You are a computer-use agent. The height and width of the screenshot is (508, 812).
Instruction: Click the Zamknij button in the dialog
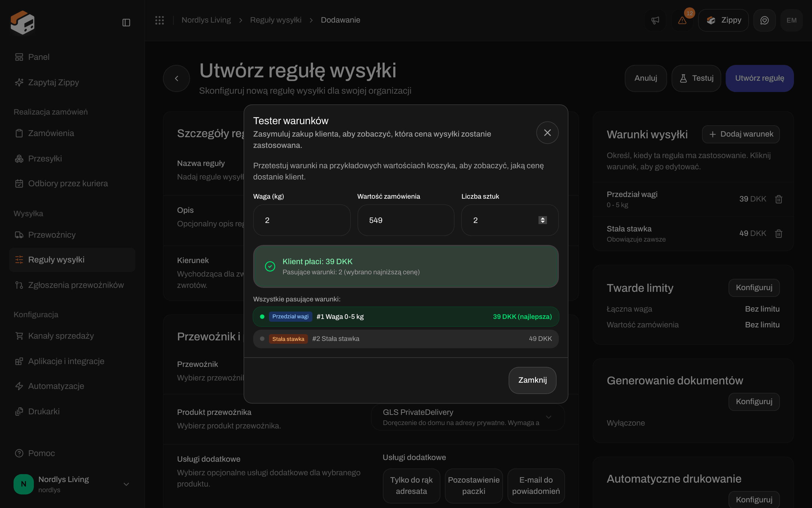click(x=533, y=380)
